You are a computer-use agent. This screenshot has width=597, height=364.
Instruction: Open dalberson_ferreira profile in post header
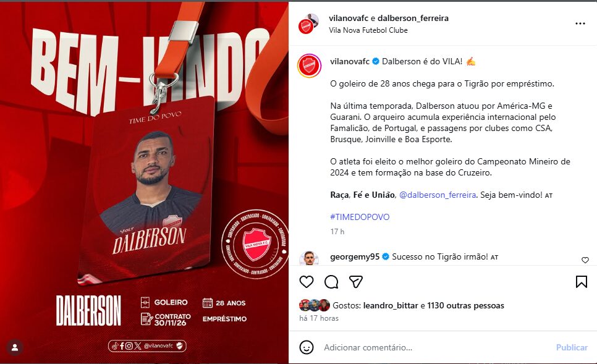(x=413, y=19)
